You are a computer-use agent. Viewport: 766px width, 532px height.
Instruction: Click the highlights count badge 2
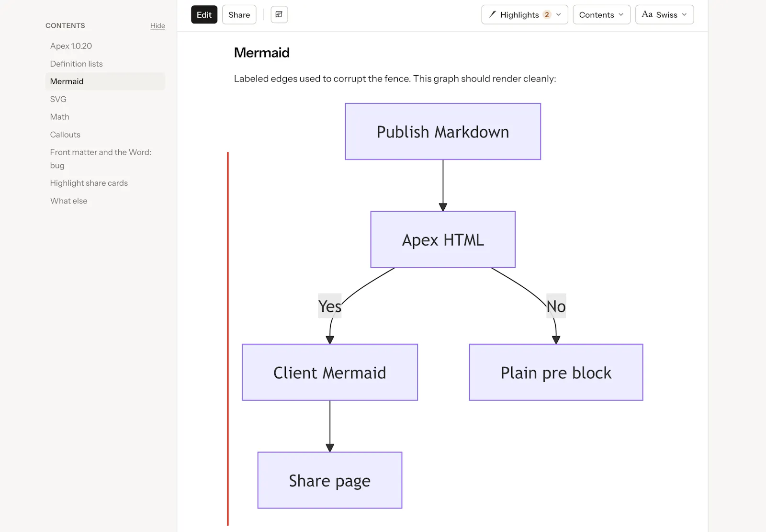coord(547,14)
